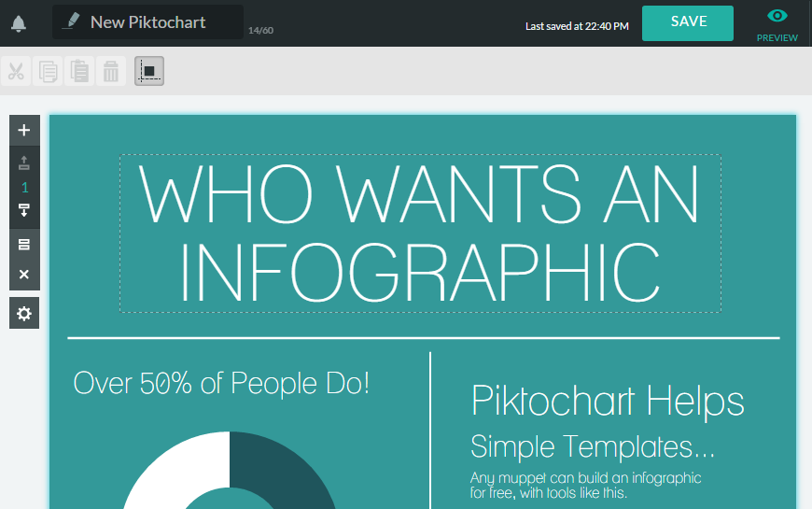Select the Any muppet can build paragraph
Viewport: 812px width, 509px height.
point(586,485)
